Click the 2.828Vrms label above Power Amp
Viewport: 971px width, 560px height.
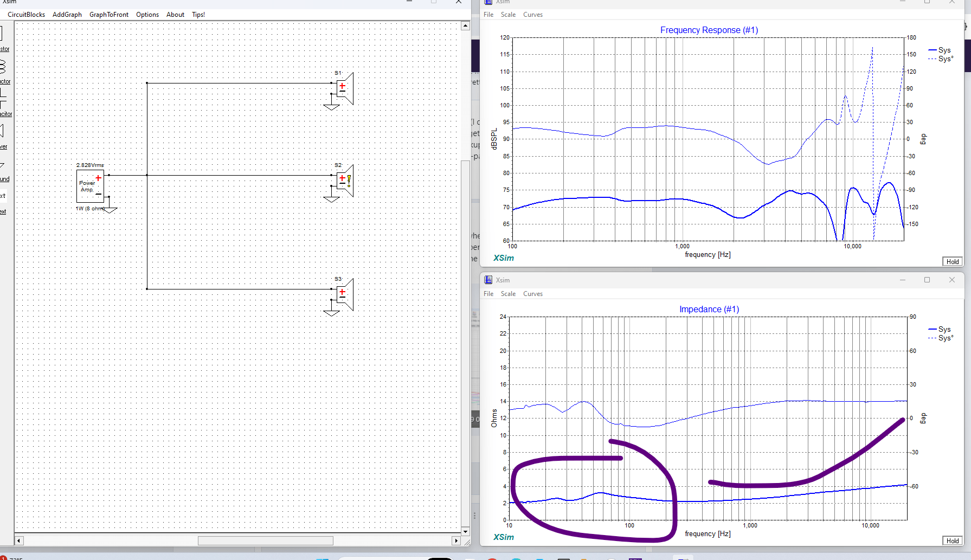[x=90, y=165]
